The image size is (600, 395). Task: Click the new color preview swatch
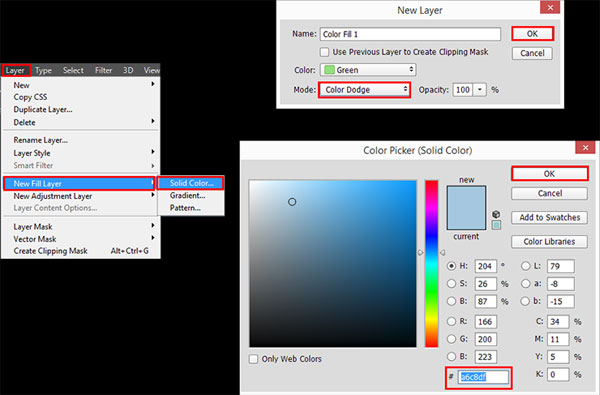point(466,197)
